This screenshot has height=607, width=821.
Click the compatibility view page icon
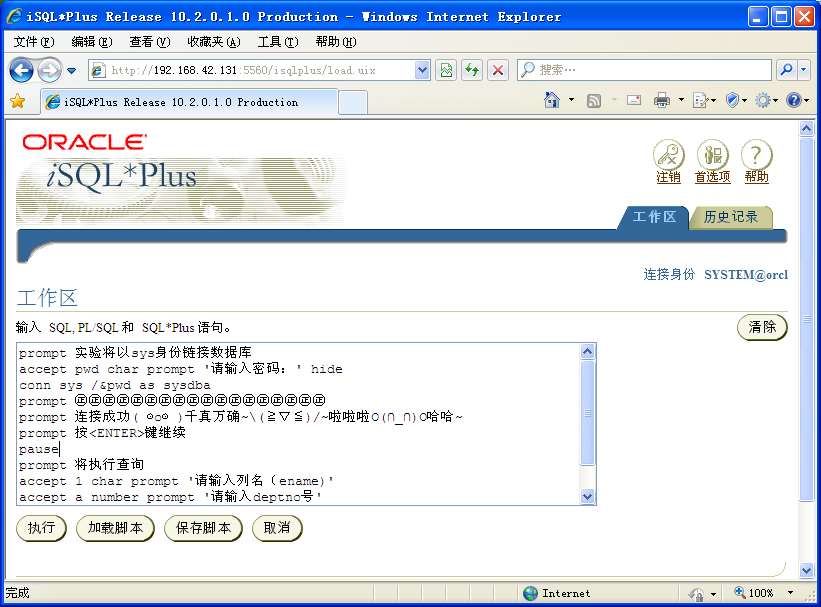pos(446,70)
